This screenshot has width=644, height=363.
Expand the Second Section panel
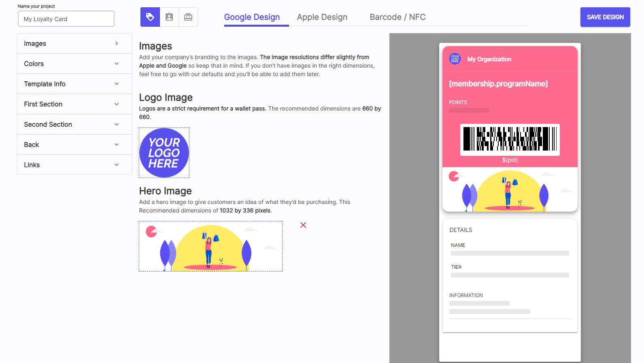[x=74, y=124]
